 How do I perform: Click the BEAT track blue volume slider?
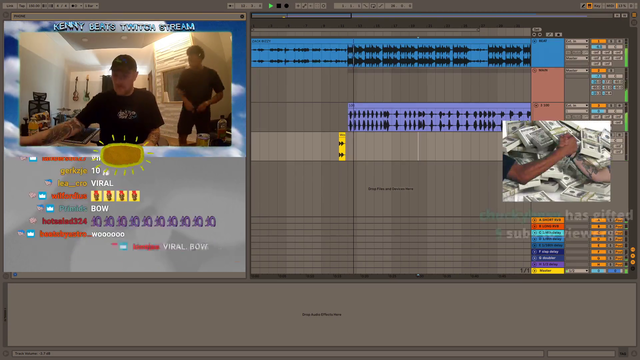click(x=599, y=47)
